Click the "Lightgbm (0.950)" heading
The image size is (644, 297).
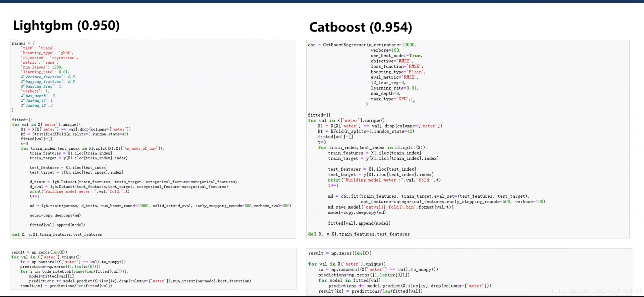66,26
